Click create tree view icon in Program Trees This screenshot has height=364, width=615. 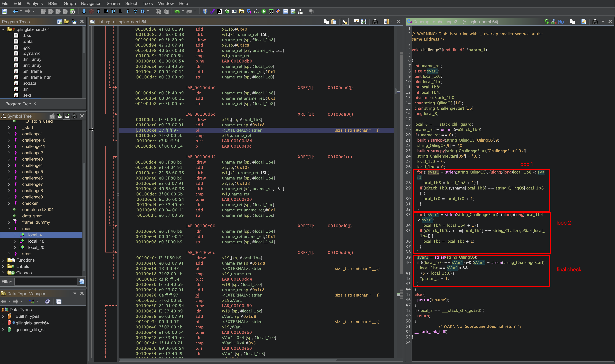tap(59, 22)
